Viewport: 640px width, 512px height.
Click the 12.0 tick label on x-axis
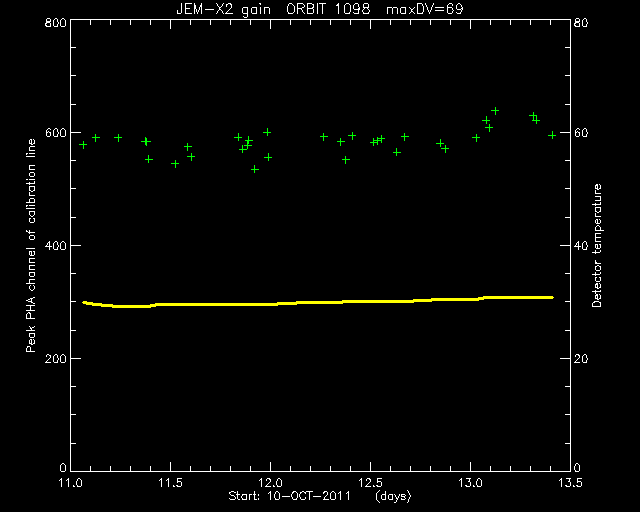click(x=271, y=483)
